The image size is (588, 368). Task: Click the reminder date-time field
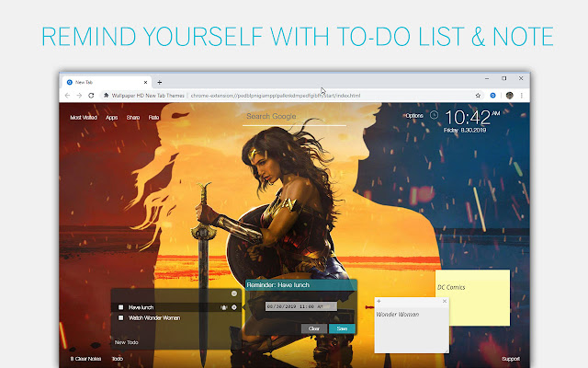click(x=301, y=306)
